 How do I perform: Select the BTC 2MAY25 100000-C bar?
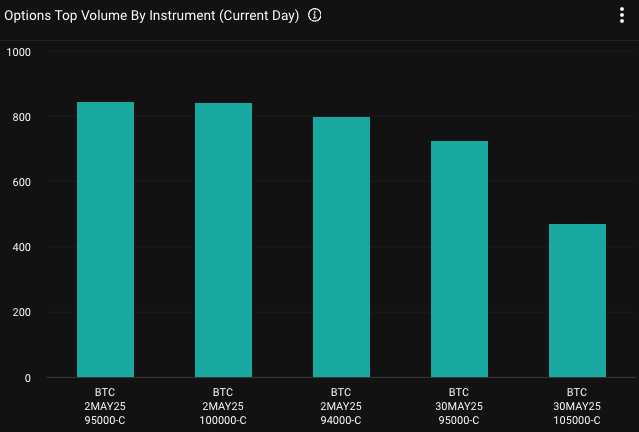pyautogui.click(x=223, y=240)
